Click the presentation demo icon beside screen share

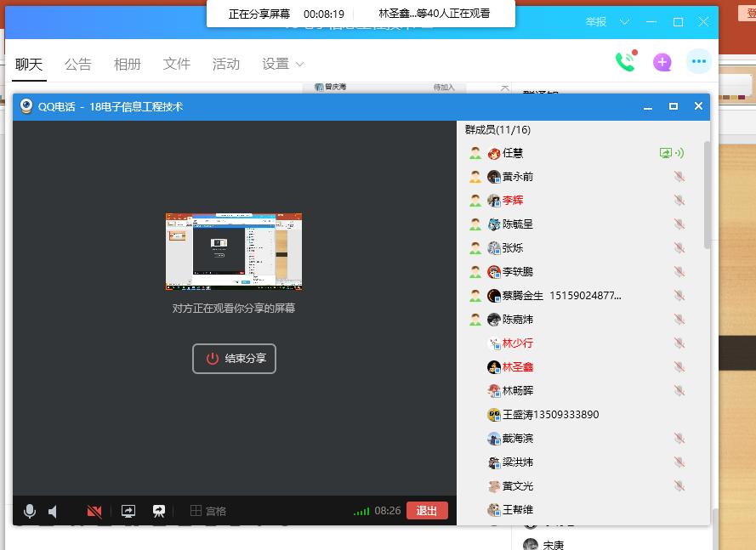159,511
